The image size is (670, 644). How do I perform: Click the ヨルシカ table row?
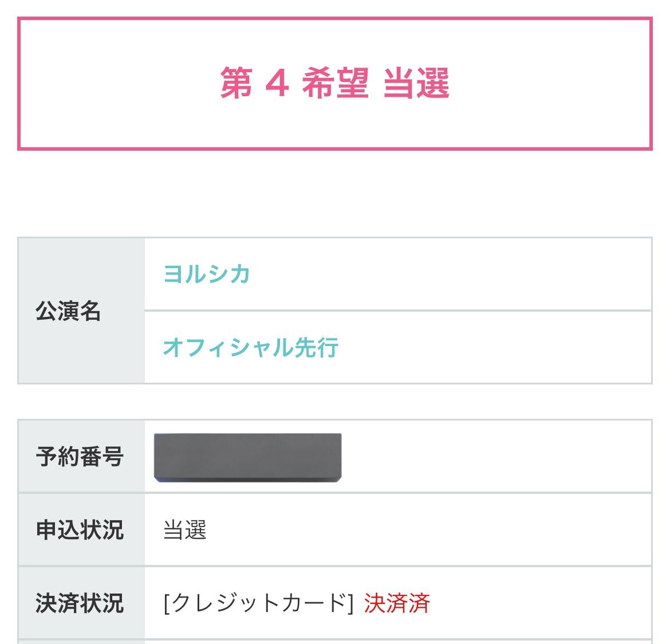398,274
